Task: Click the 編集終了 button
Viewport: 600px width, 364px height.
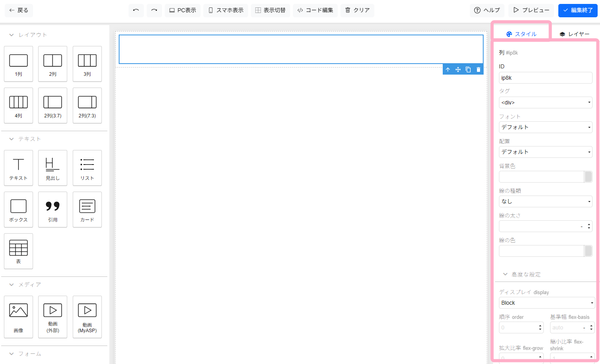Action: point(578,10)
